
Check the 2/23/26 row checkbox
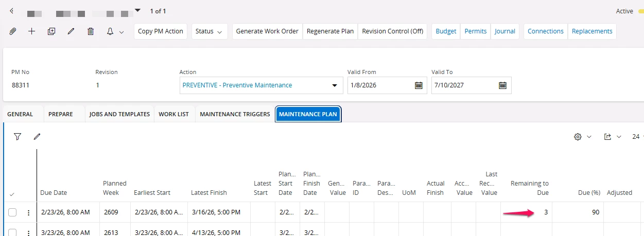[12, 212]
